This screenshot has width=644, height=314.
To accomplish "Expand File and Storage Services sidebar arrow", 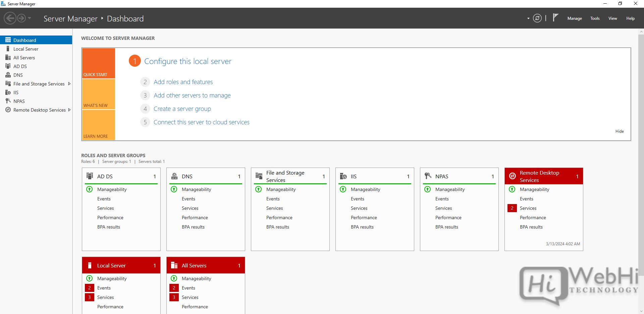I will (69, 84).
